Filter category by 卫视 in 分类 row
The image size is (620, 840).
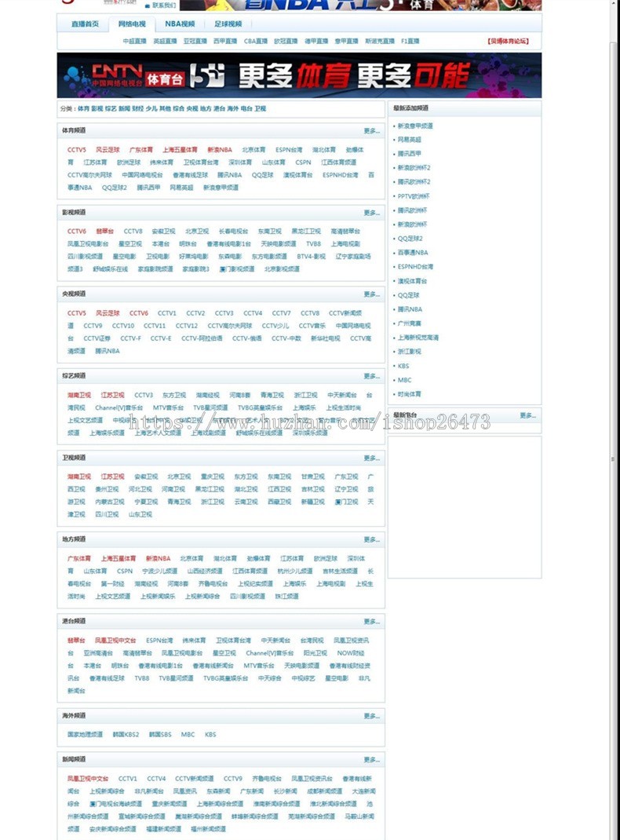click(x=261, y=109)
